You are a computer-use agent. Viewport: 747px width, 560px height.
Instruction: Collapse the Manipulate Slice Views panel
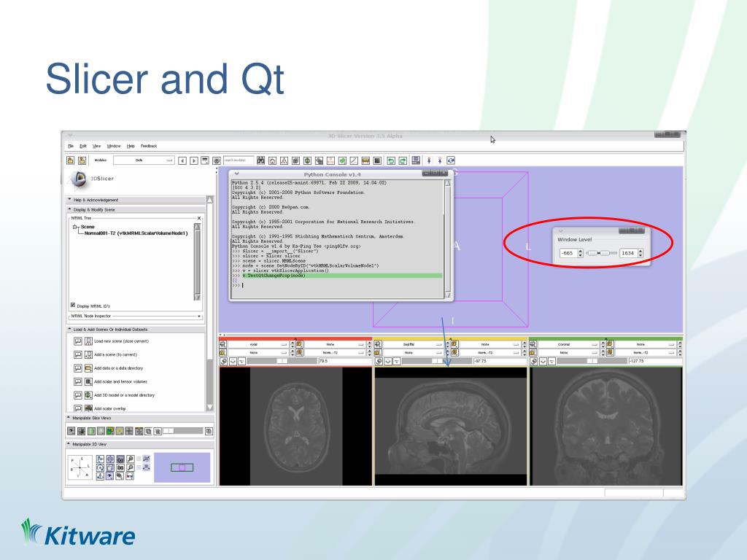[x=139, y=418]
